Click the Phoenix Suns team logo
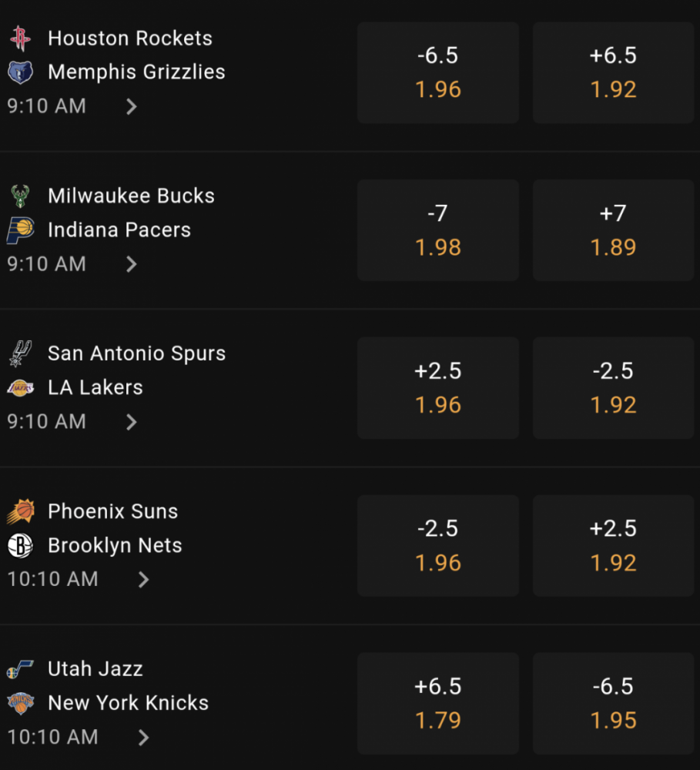Screen dimensions: 700x770 click(x=20, y=511)
